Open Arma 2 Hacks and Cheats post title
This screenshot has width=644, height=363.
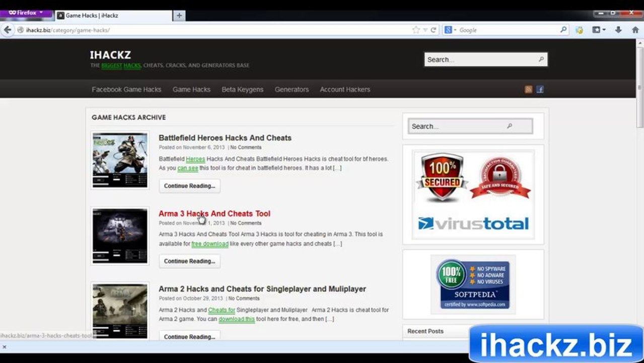[x=262, y=289]
